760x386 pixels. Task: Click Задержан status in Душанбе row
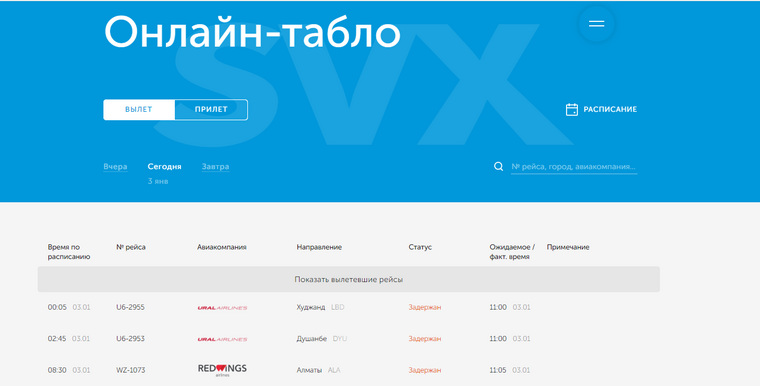point(425,339)
